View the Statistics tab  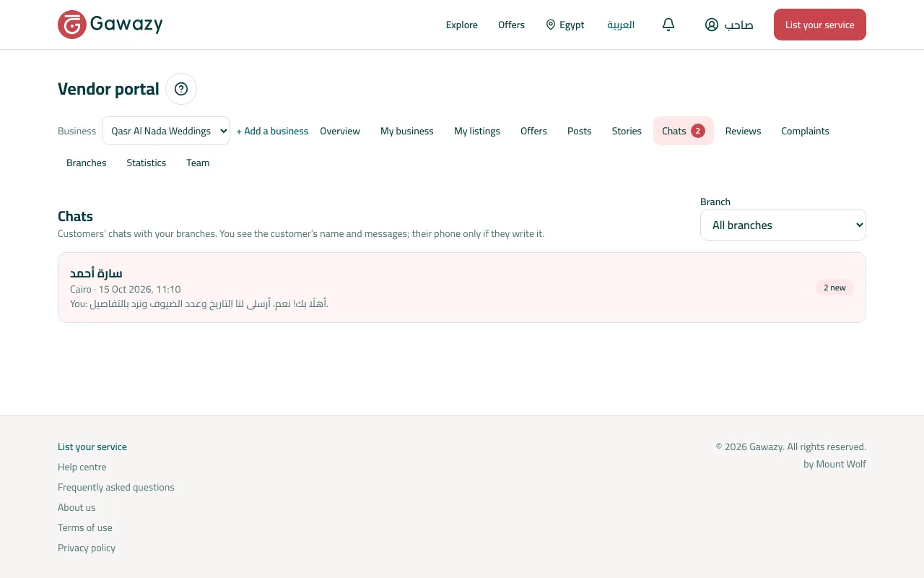click(147, 163)
